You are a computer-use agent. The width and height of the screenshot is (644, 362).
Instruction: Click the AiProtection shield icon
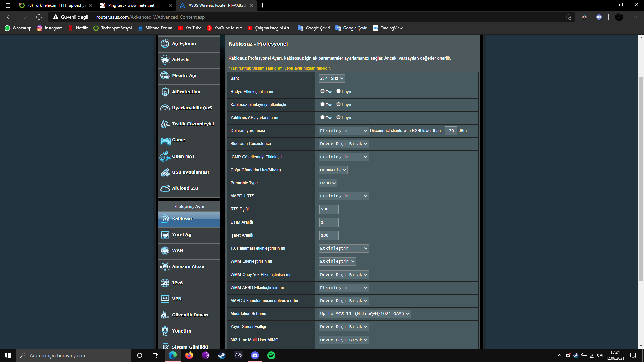165,92
